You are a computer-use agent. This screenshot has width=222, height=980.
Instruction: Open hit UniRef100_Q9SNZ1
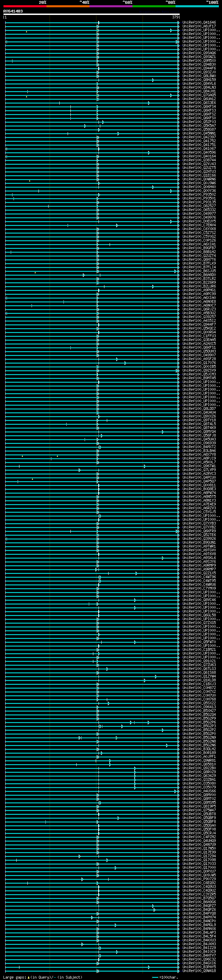pos(199,57)
